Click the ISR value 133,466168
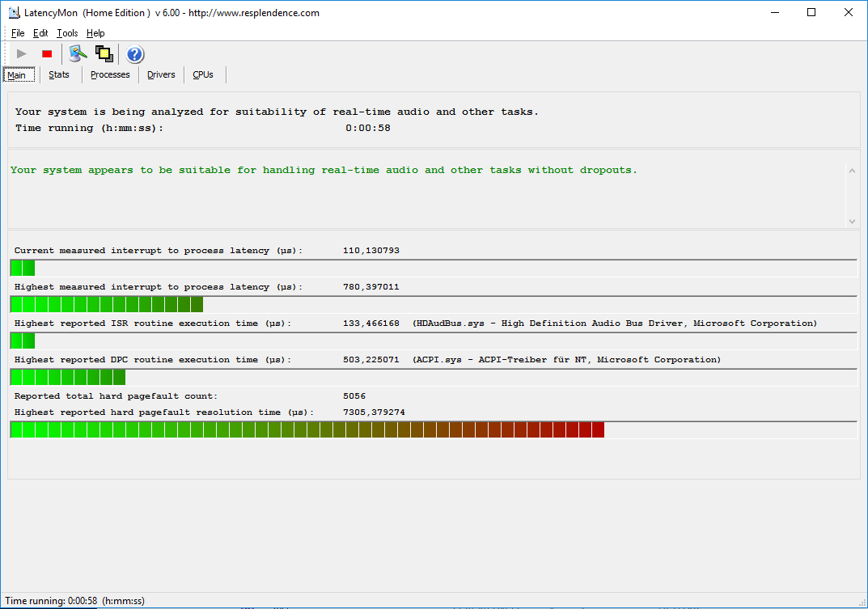The width and height of the screenshot is (868, 609). coord(370,324)
